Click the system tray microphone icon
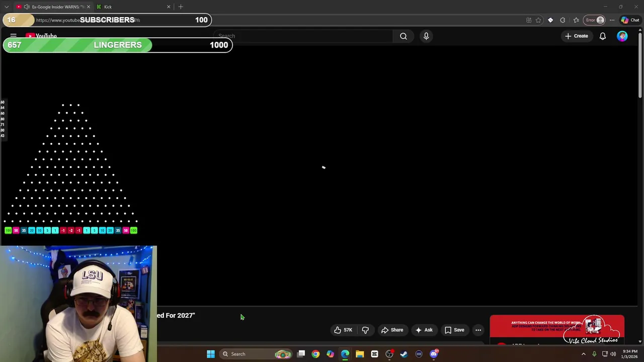Viewport: 644px width, 362px height. (x=594, y=354)
